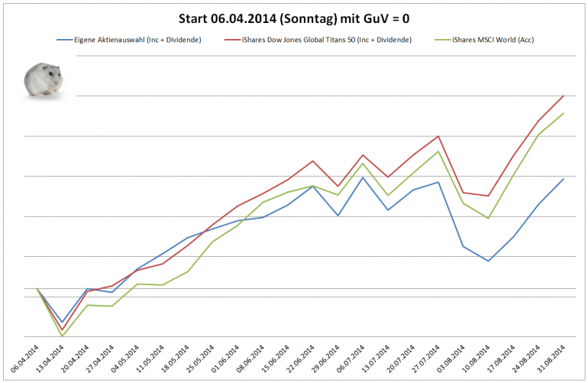Click the 'Eigene Aktienauswahl (Inc + Dividende)' legend label
Screen dimensions: 588x383
tap(137, 40)
